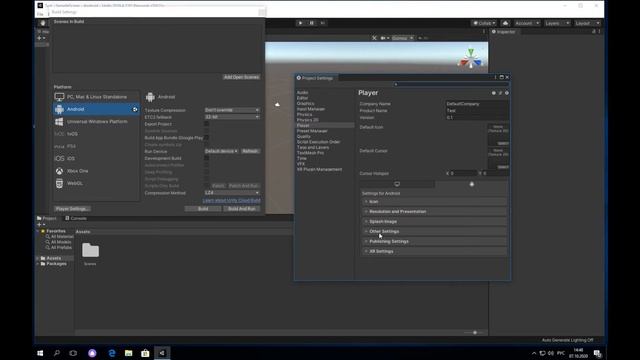Viewport: 640px width, 360px height.
Task: Switch to the Console tab
Action: tap(76, 218)
